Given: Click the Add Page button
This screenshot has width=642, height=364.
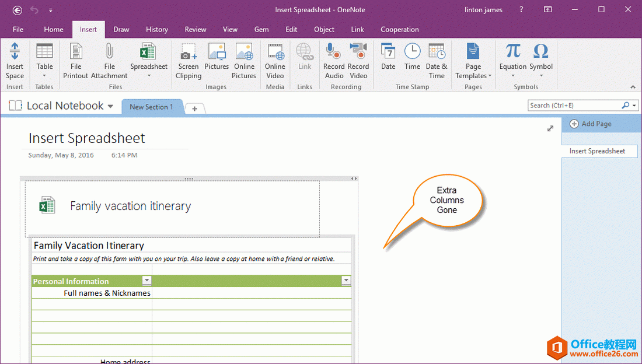Looking at the screenshot, I should tap(591, 124).
